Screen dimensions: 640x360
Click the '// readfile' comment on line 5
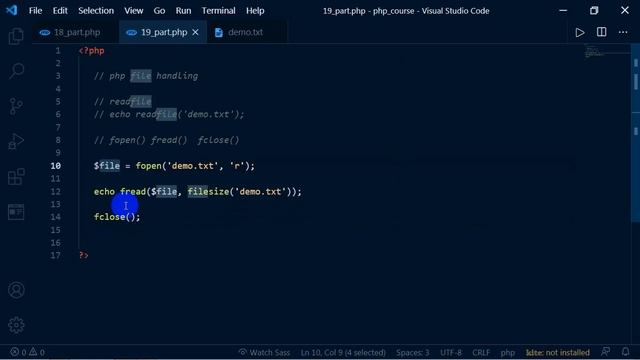coord(123,101)
